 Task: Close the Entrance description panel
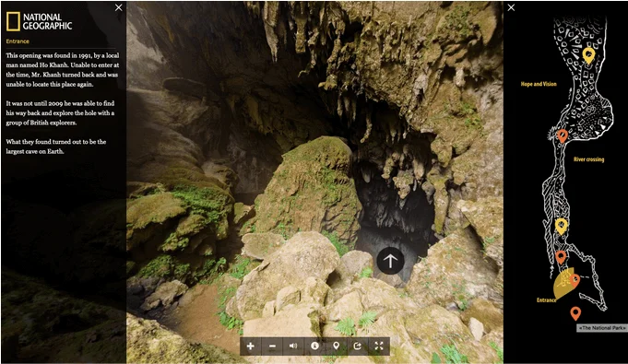[x=119, y=7]
